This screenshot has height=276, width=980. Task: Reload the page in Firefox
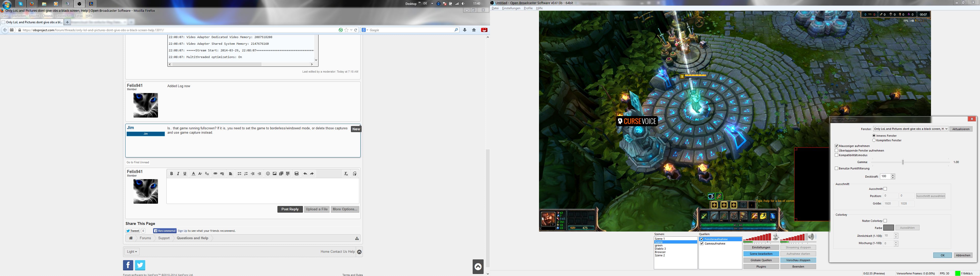tap(356, 30)
